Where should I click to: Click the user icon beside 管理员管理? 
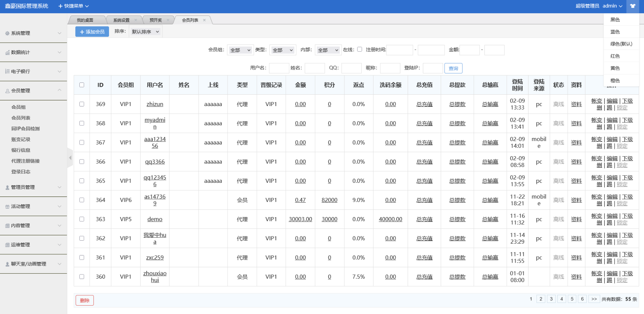(7, 187)
